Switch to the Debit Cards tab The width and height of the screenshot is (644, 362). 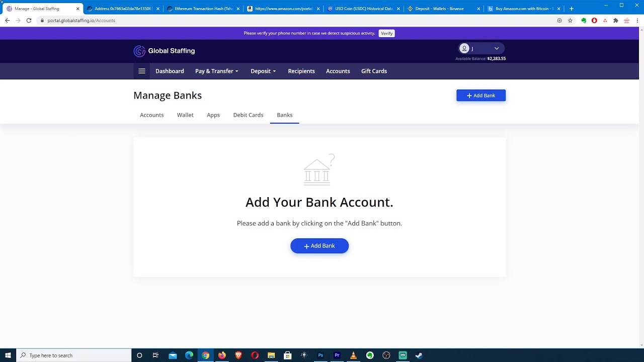click(x=248, y=115)
